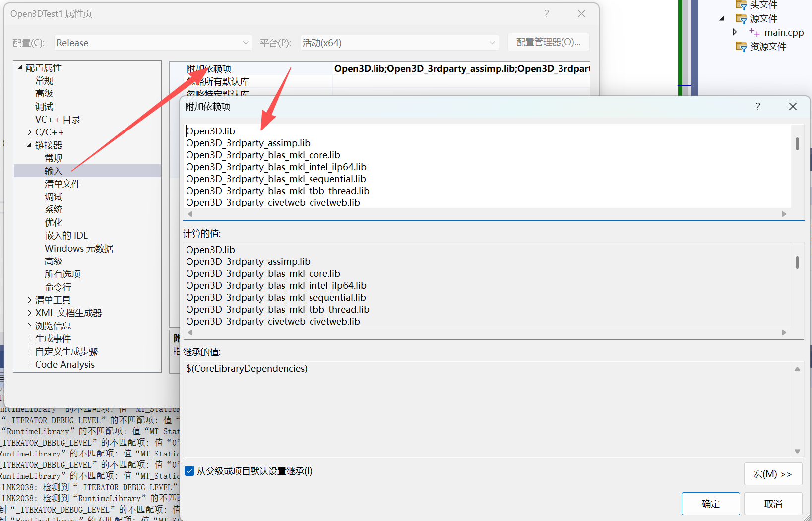Collapse the 配置属性 tree node
812x521 pixels.
[x=20, y=67]
